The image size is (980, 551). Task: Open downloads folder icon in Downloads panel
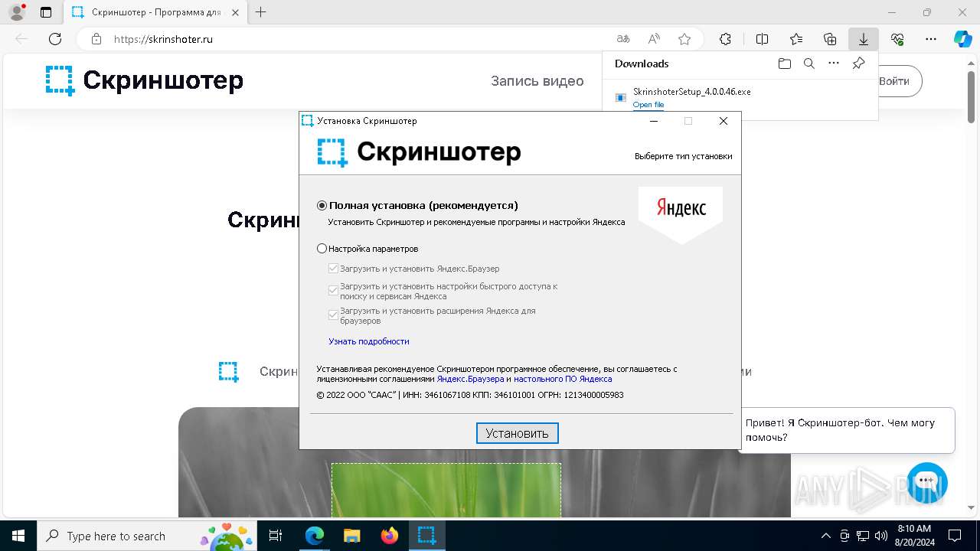tap(784, 64)
